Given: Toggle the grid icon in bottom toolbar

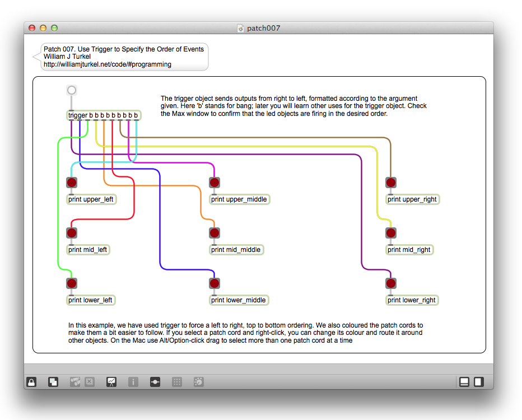Looking at the screenshot, I should (x=177, y=382).
